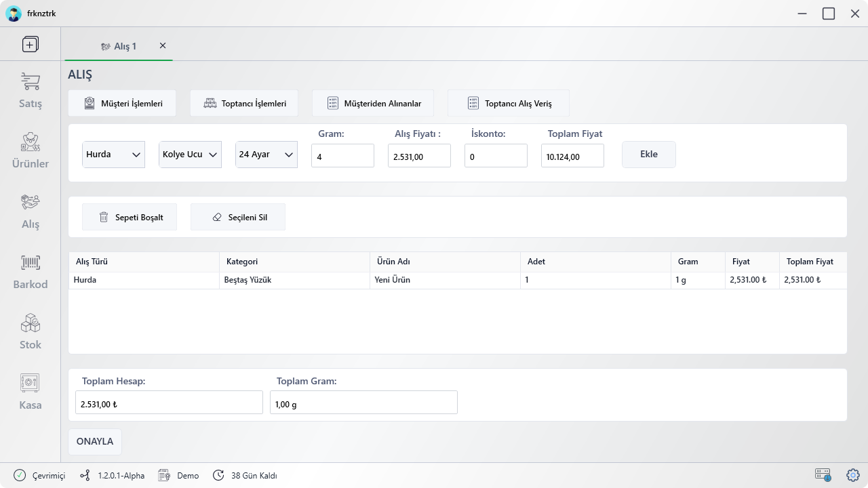Image resolution: width=868 pixels, height=488 pixels.
Task: Expand the Hurda purchase type dropdown
Action: point(113,155)
